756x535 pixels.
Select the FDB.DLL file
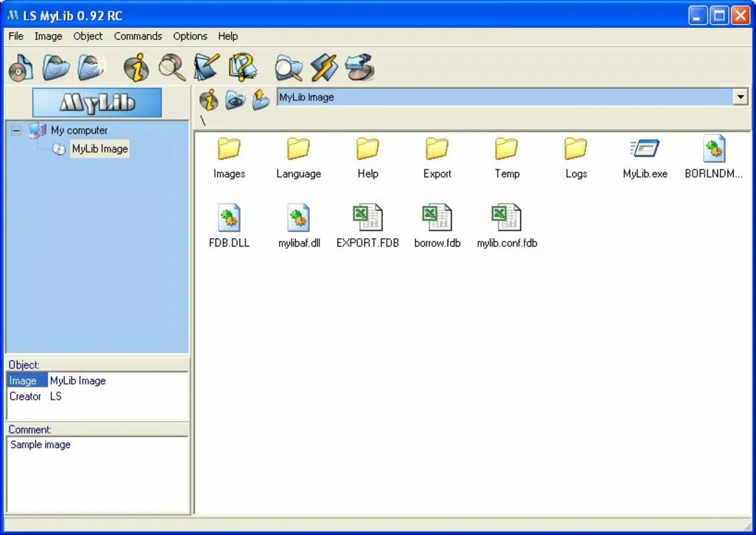(x=229, y=226)
